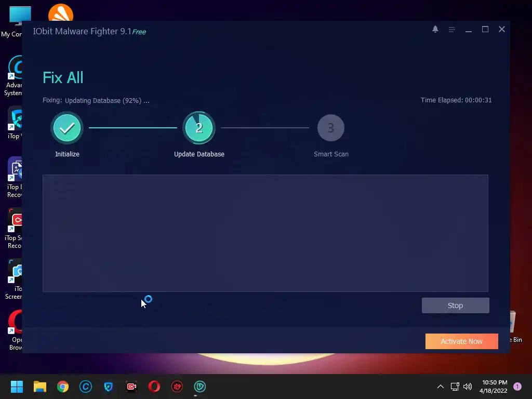The width and height of the screenshot is (532, 399).
Task: Open the clock and date flyout
Action: tap(494, 387)
